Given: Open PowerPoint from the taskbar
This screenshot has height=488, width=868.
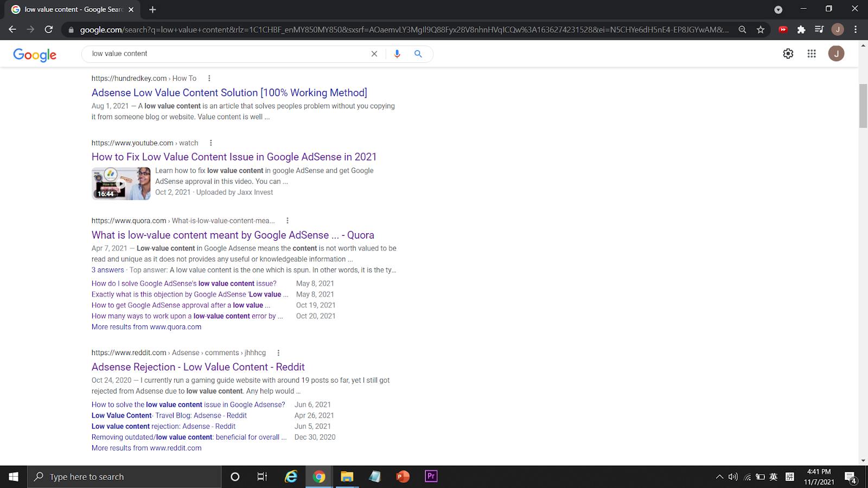Looking at the screenshot, I should point(403,477).
